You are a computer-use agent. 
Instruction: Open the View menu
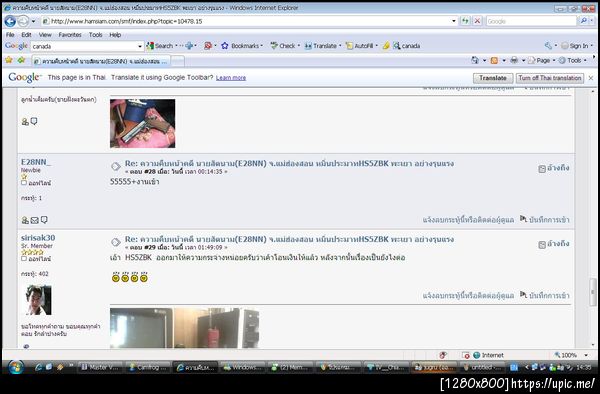[45, 35]
